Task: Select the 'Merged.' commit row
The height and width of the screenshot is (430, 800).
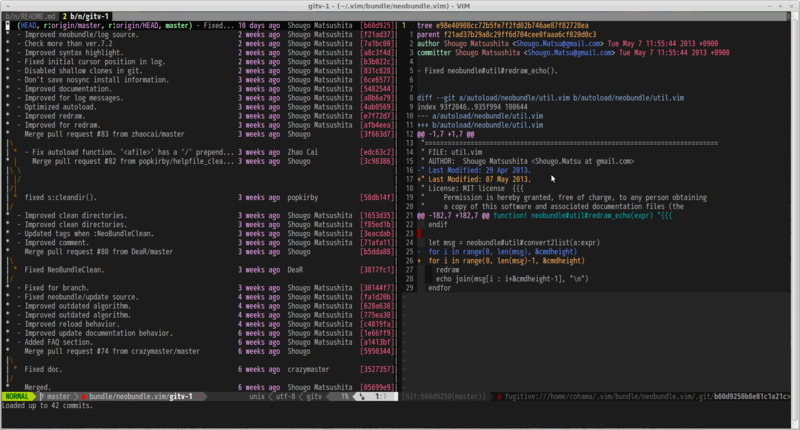Action: coord(200,387)
